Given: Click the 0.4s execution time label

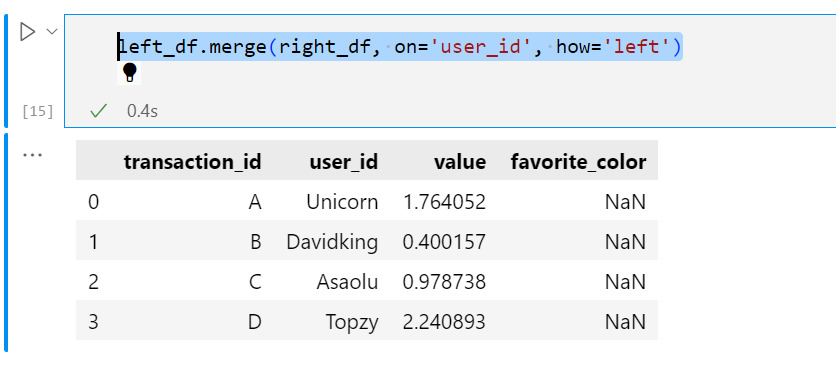Looking at the screenshot, I should click(142, 111).
